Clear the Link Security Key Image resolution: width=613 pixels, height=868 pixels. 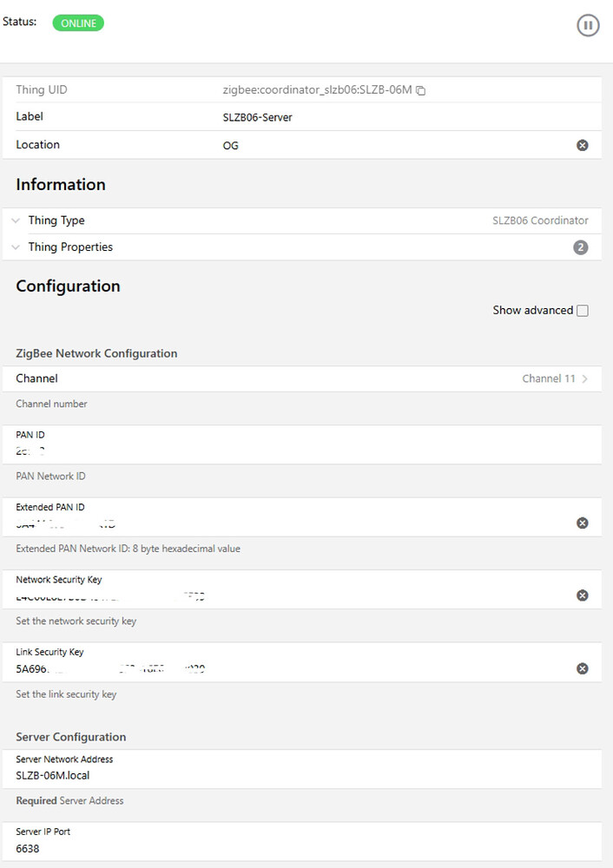[583, 668]
